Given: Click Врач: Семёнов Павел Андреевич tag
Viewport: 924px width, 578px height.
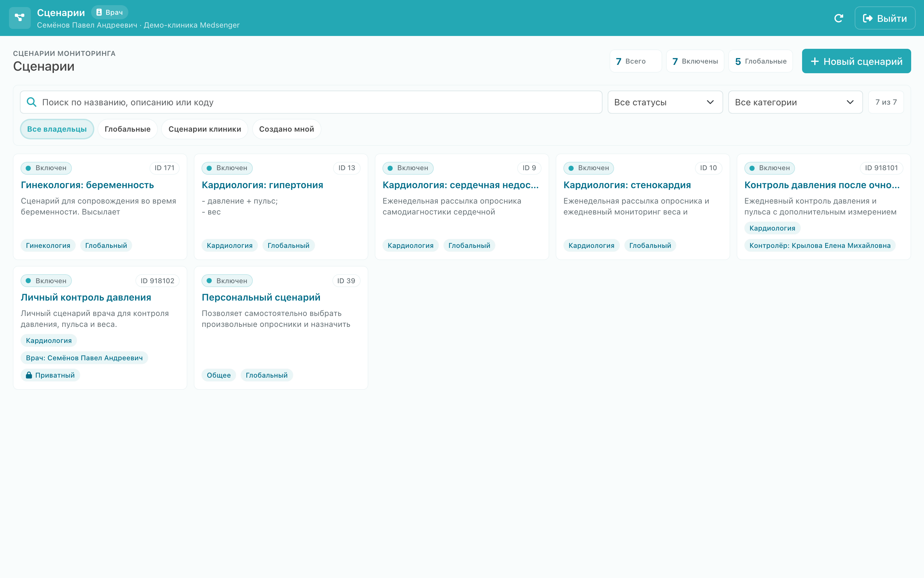Looking at the screenshot, I should [84, 358].
